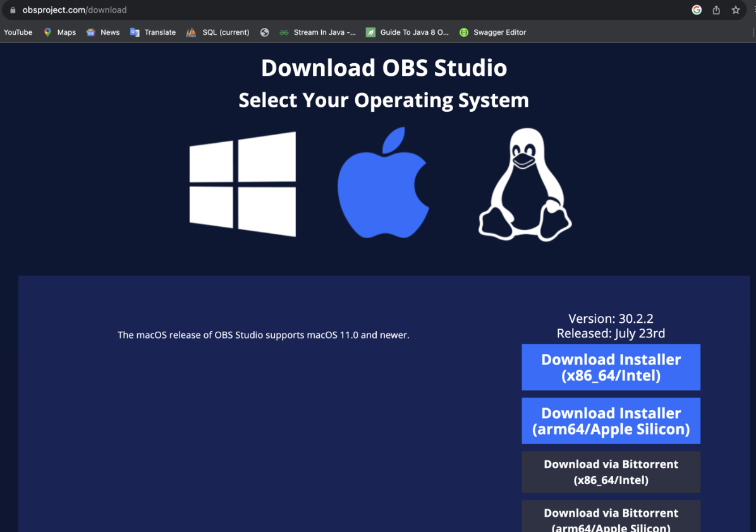
Task: Bookmark this page with the star icon
Action: [x=736, y=9]
